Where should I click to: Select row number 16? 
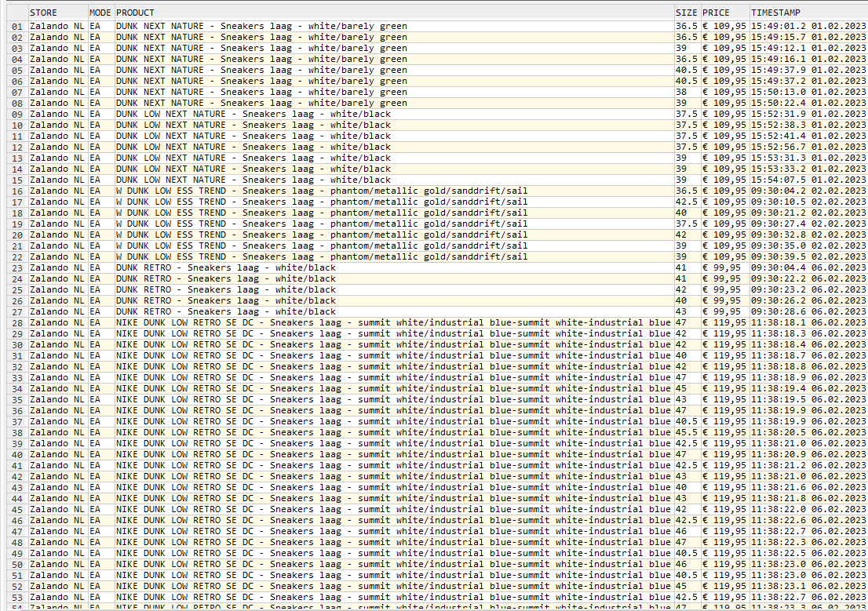(17, 191)
